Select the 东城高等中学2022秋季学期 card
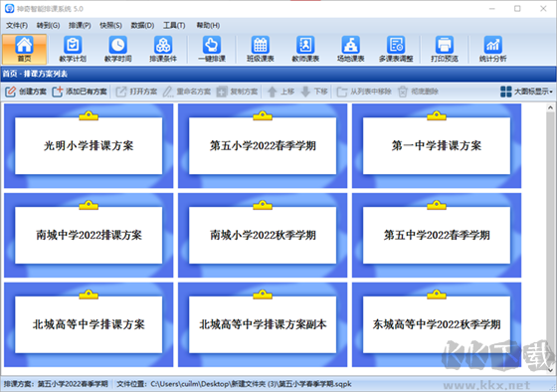Screen dimensions: 557x392 click(437, 324)
